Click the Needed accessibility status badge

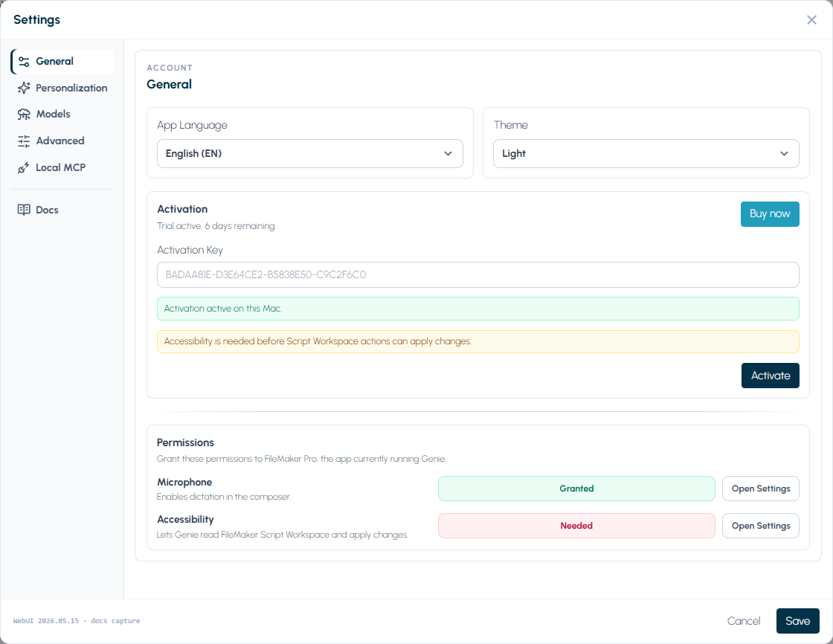click(576, 526)
